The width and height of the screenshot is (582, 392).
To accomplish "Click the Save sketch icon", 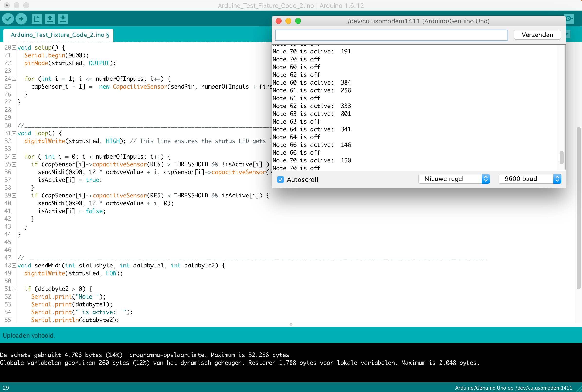I will pyautogui.click(x=63, y=19).
